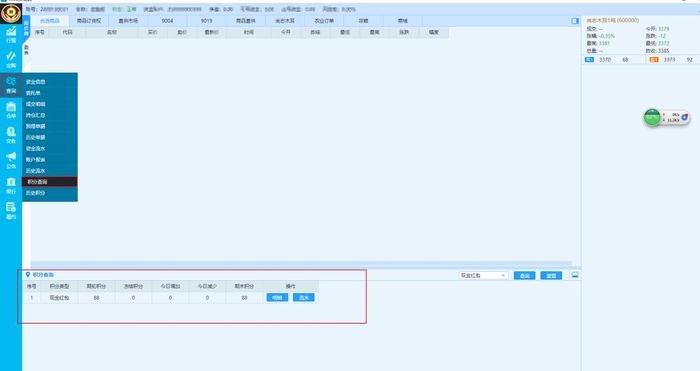Viewport: 700px width, 371px height.
Task: Click the 流水 button in table row
Action: click(304, 297)
